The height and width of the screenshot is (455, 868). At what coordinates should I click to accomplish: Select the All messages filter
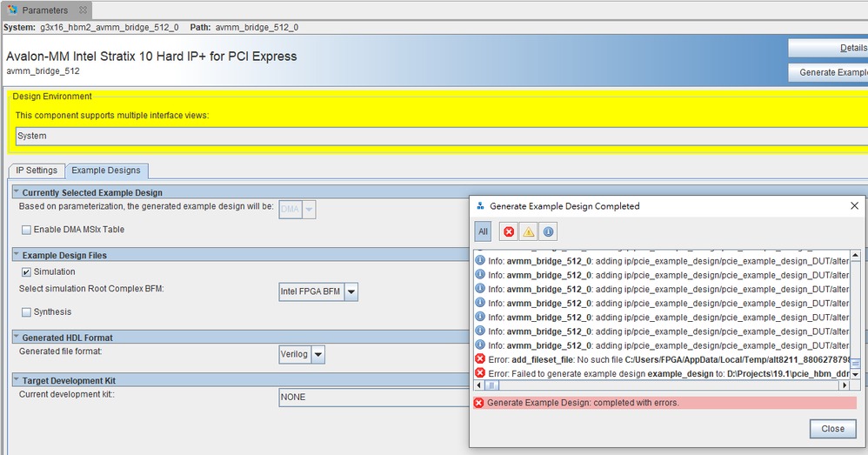[483, 231]
